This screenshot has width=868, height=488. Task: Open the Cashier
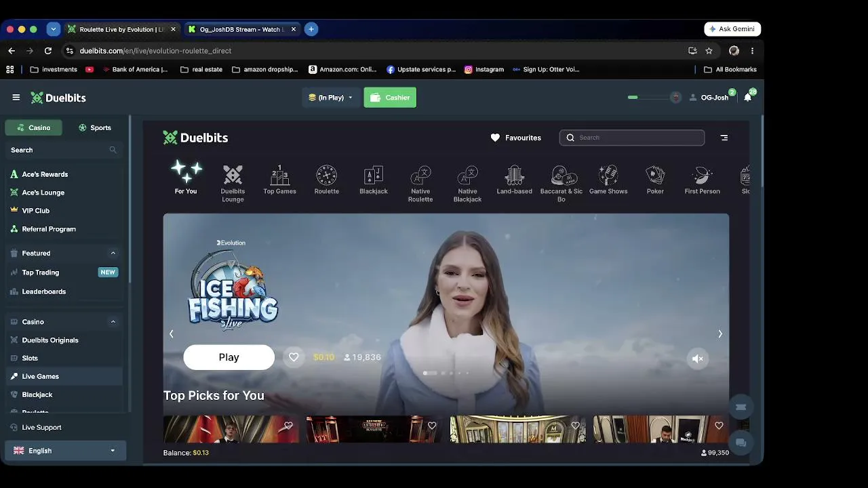pos(390,98)
